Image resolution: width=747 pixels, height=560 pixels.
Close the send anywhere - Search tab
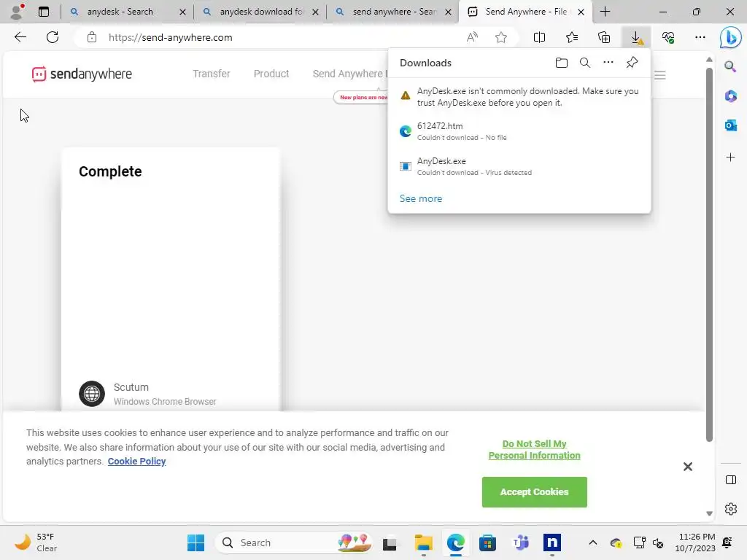pyautogui.click(x=448, y=12)
